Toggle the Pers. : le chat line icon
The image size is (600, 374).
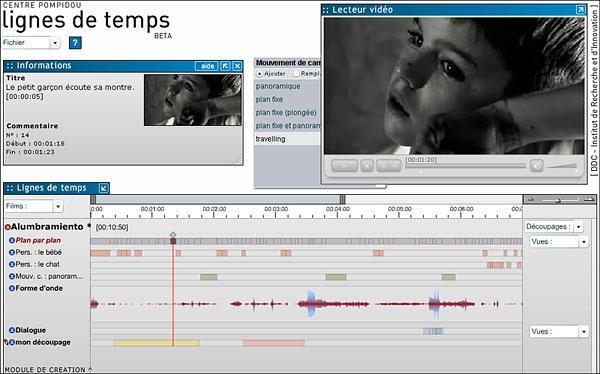[x=12, y=265]
